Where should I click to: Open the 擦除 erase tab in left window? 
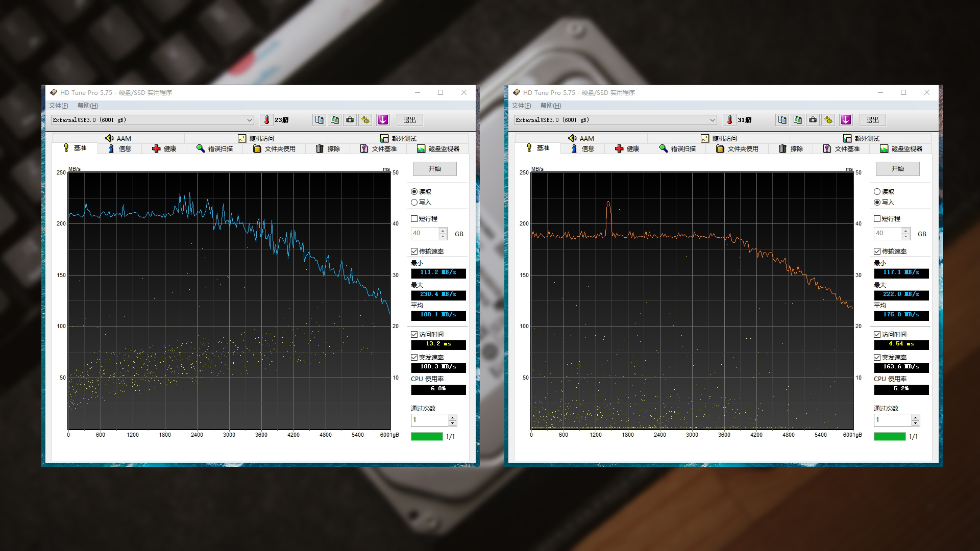coord(327,148)
